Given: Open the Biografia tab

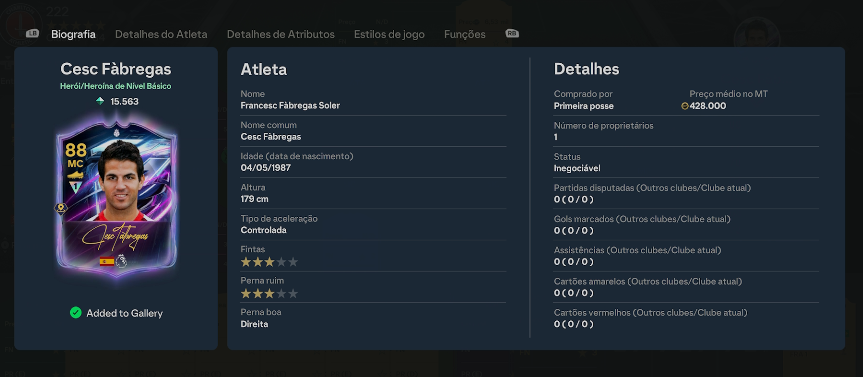Looking at the screenshot, I should 73,34.
